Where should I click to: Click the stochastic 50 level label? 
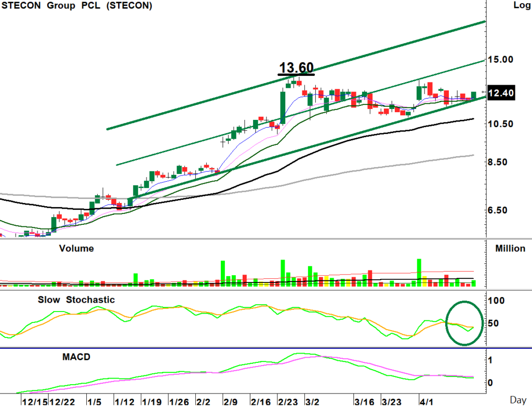coord(495,323)
